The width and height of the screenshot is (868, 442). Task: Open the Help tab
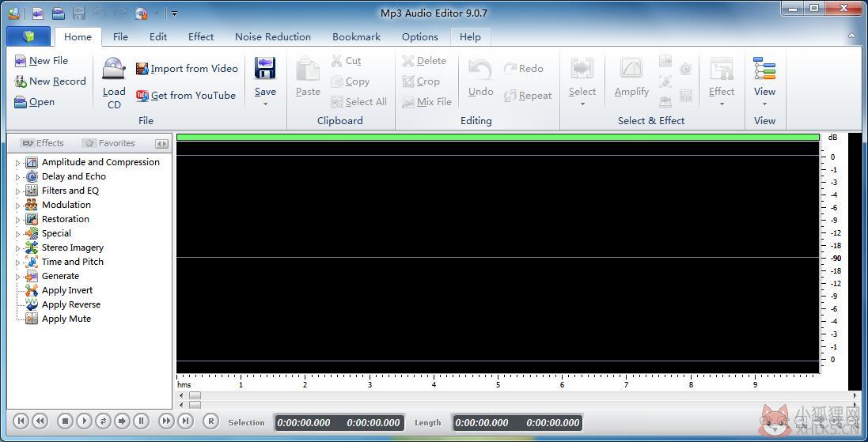click(470, 37)
